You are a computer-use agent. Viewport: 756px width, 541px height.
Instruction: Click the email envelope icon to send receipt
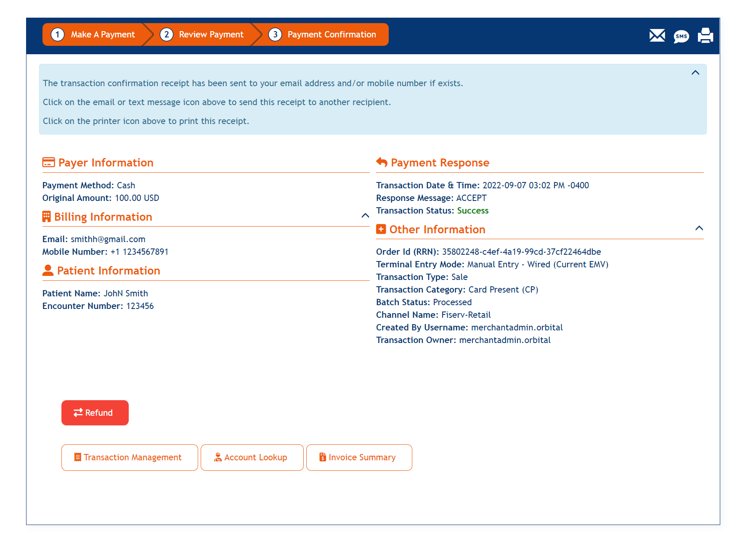(657, 36)
